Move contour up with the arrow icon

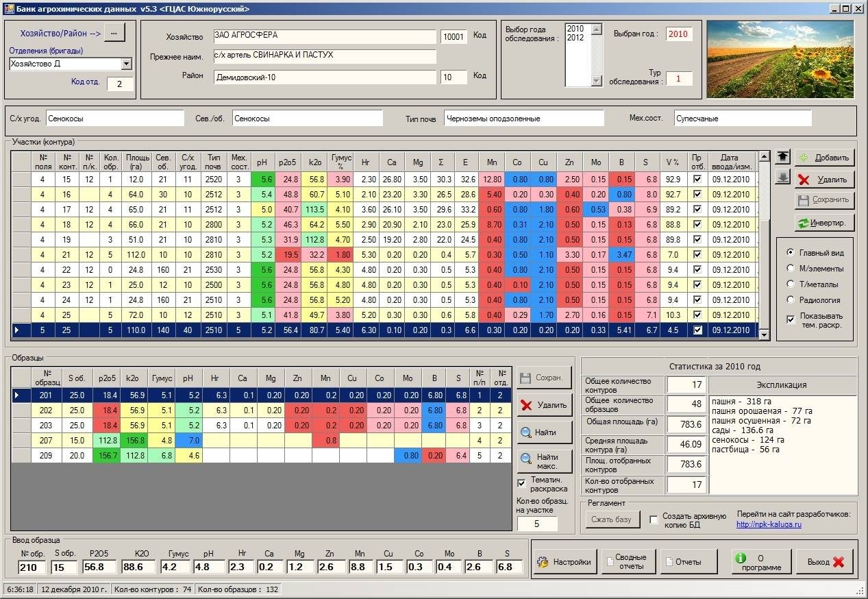782,157
